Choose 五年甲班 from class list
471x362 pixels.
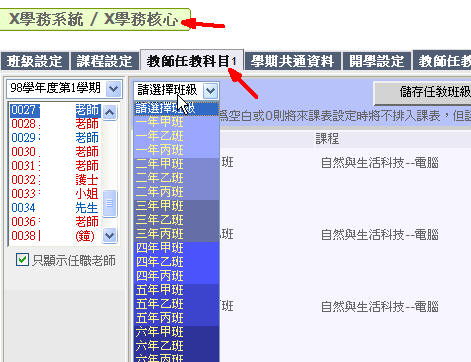click(176, 290)
